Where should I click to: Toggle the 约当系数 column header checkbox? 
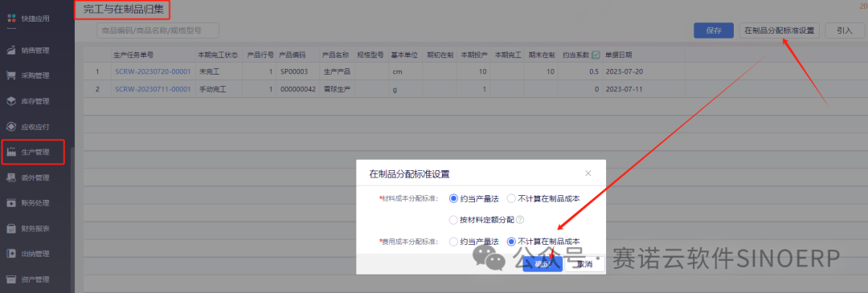(x=596, y=55)
